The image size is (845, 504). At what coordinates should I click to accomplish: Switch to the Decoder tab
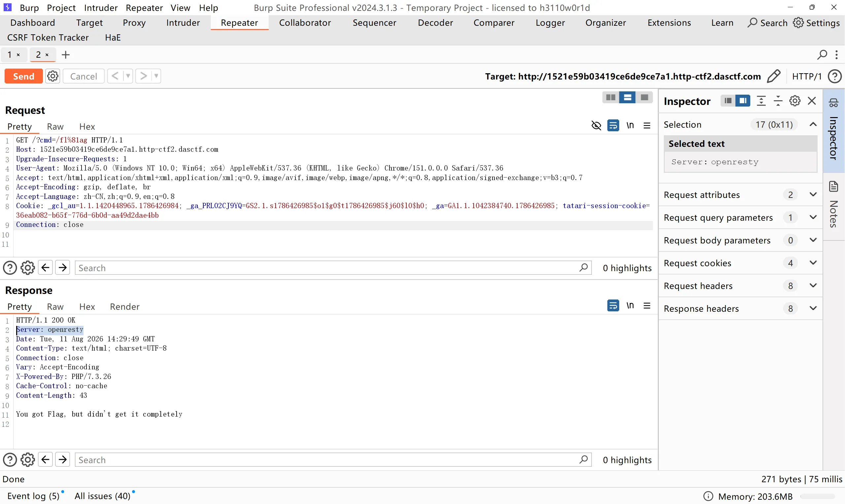click(435, 23)
